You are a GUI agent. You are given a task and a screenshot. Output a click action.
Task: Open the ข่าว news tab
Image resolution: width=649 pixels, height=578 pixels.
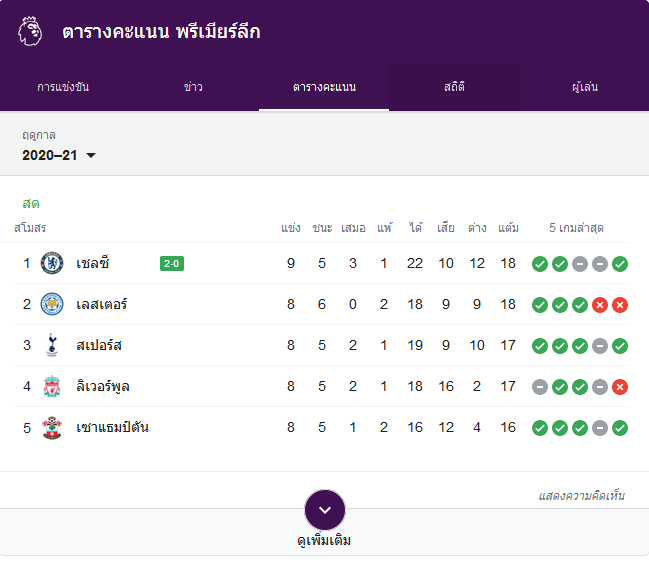point(193,87)
